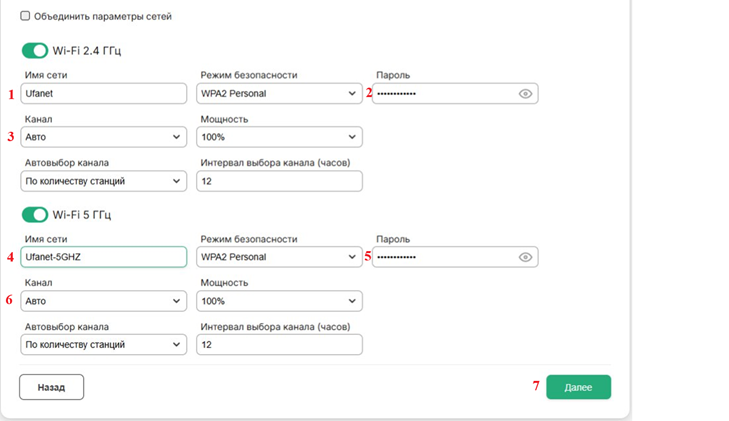Focus the Ufanet network name field
Image resolution: width=729 pixels, height=421 pixels.
[104, 93]
